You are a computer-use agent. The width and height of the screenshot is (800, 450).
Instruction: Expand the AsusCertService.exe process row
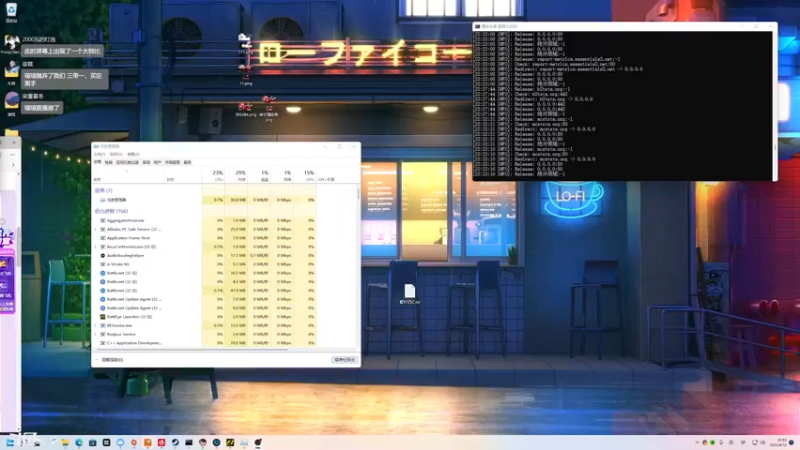pyautogui.click(x=95, y=246)
